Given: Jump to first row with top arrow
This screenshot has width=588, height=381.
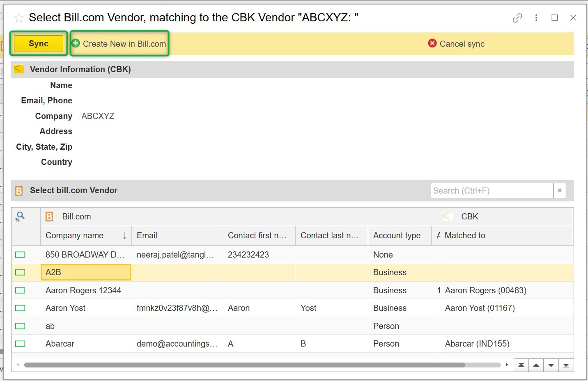Looking at the screenshot, I should [521, 365].
